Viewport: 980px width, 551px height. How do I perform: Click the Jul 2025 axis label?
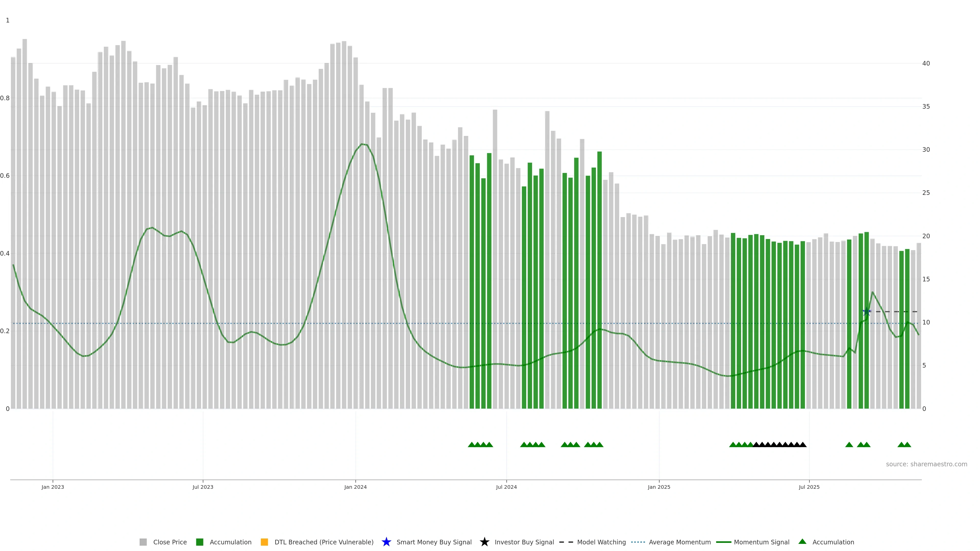(x=809, y=487)
